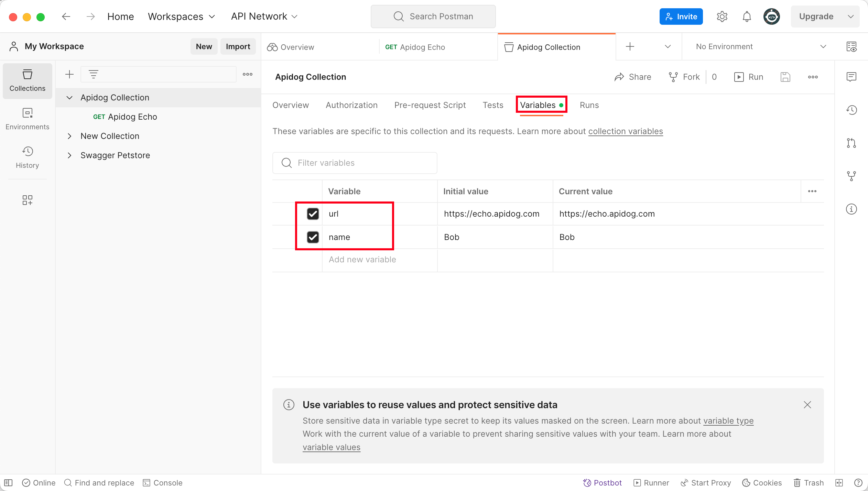This screenshot has height=491, width=868.
Task: Go back with the left arrow
Action: [66, 17]
